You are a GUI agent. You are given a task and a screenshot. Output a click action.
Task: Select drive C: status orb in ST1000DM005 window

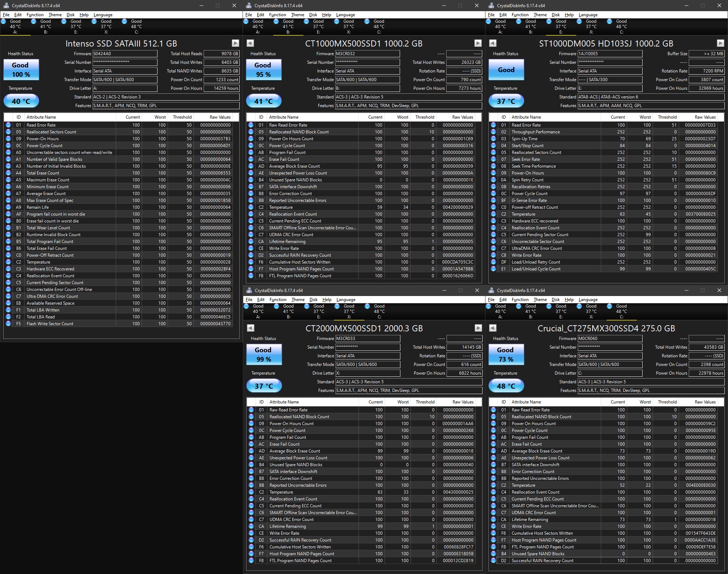tap(609, 21)
